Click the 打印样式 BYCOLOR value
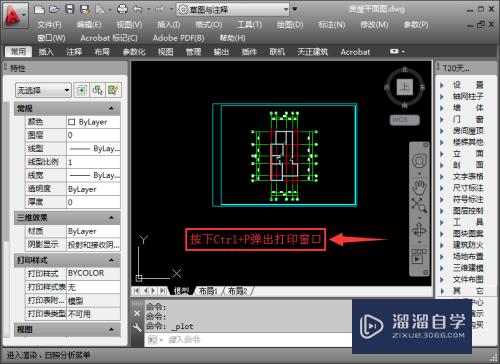Image resolution: width=500 pixels, height=364 pixels. coord(93,273)
